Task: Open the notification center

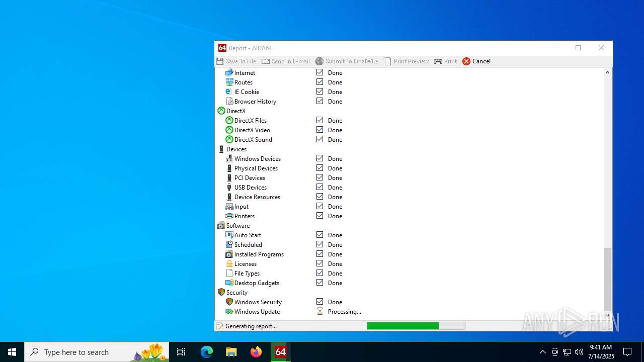Action: coord(627,352)
